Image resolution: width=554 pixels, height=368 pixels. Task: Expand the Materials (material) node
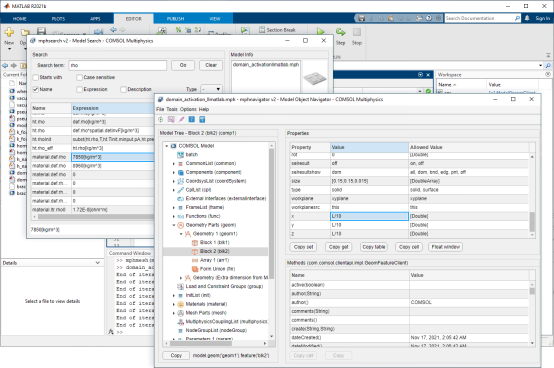tap(174, 304)
